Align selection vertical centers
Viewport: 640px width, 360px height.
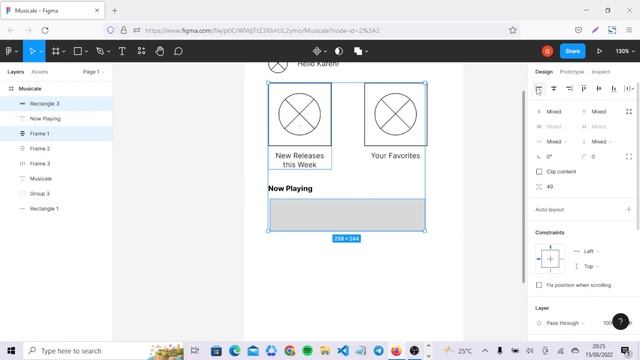pyautogui.click(x=599, y=89)
